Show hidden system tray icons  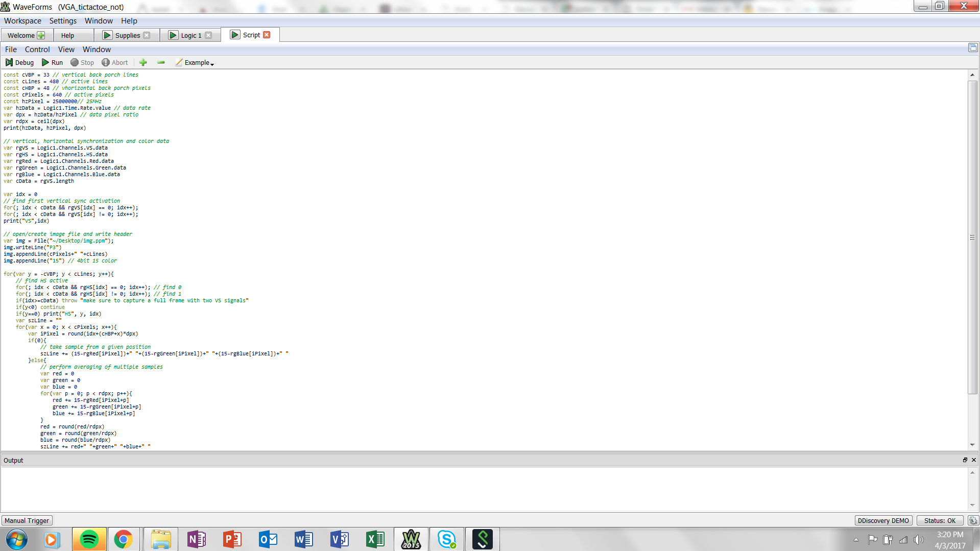click(x=856, y=540)
